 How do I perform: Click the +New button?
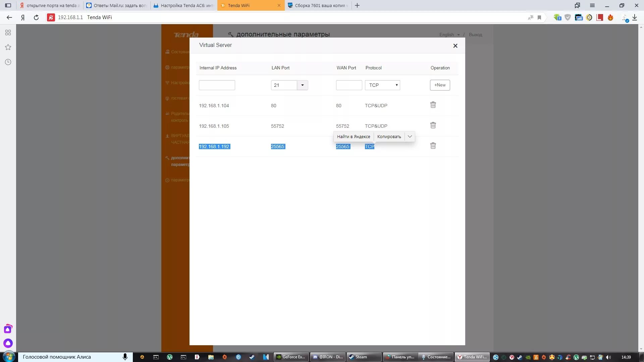(440, 85)
